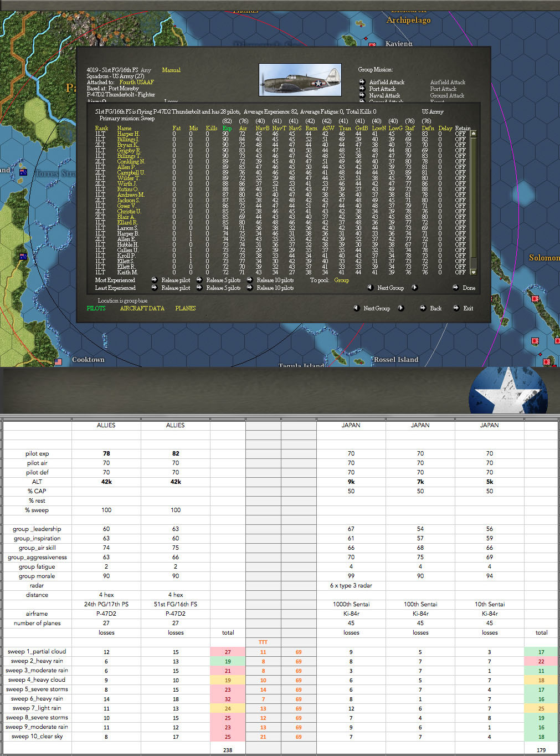
Task: Open pilot Blair A. details
Action: pos(126,217)
